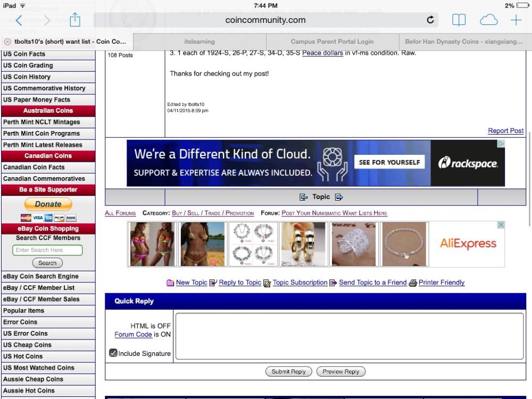Image resolution: width=532 pixels, height=399 pixels.
Task: Reload the page with refresh icon
Action: (x=430, y=20)
